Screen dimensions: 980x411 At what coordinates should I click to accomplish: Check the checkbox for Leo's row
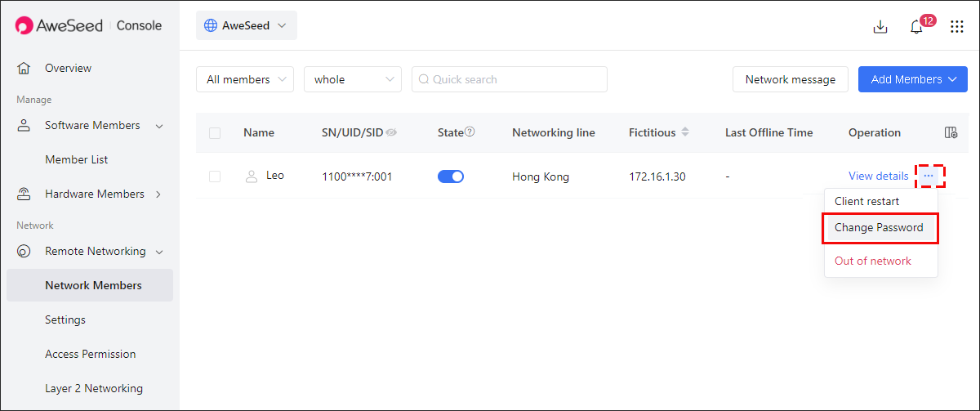pos(215,176)
